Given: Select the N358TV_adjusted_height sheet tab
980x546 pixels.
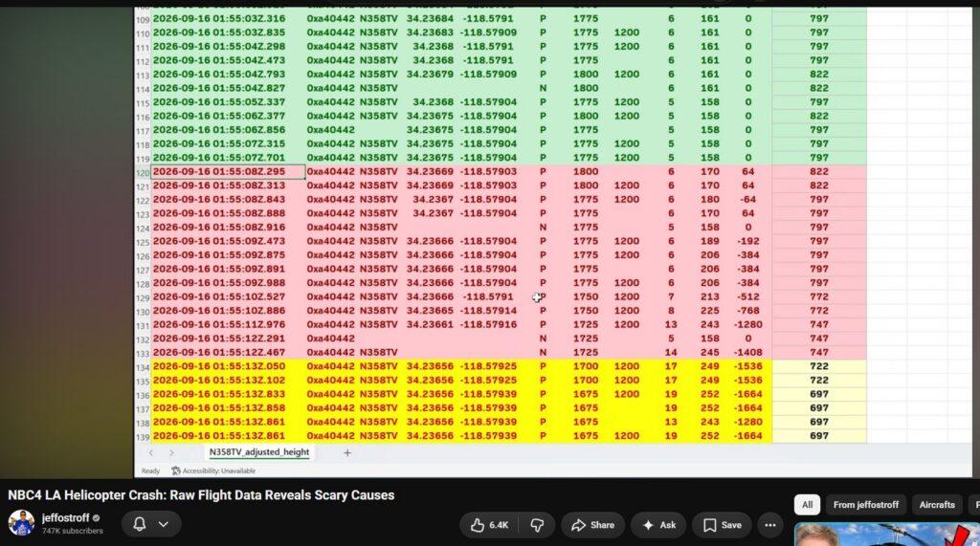Looking at the screenshot, I should coord(258,452).
